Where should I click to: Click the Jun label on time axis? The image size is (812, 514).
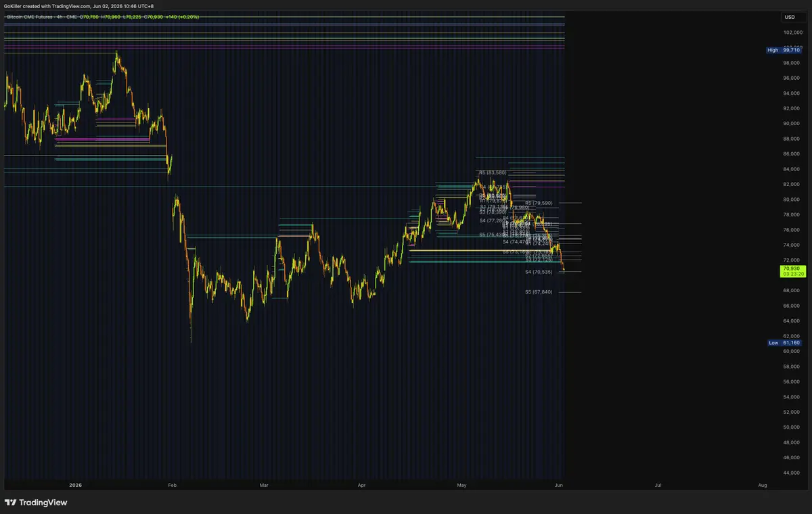pos(559,485)
